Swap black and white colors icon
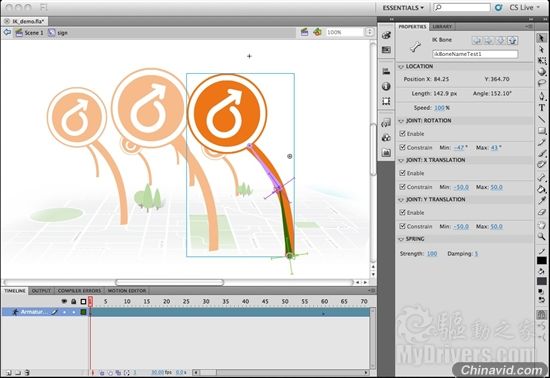The height and width of the screenshot is (378, 550). pos(542,301)
